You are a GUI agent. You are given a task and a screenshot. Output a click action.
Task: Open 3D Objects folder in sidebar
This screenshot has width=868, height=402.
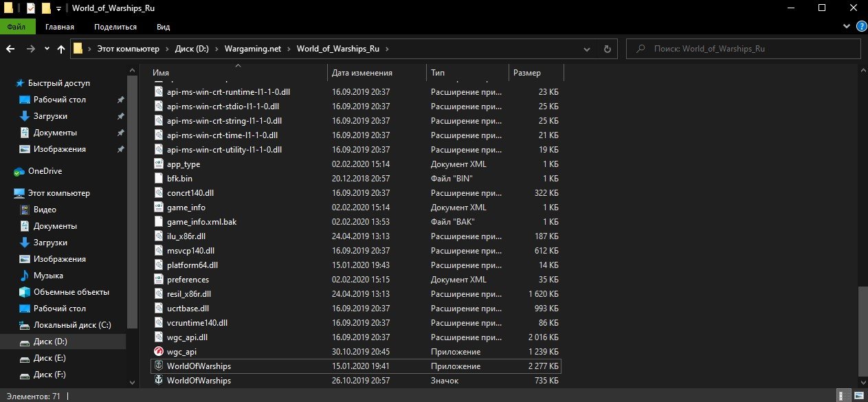point(65,292)
